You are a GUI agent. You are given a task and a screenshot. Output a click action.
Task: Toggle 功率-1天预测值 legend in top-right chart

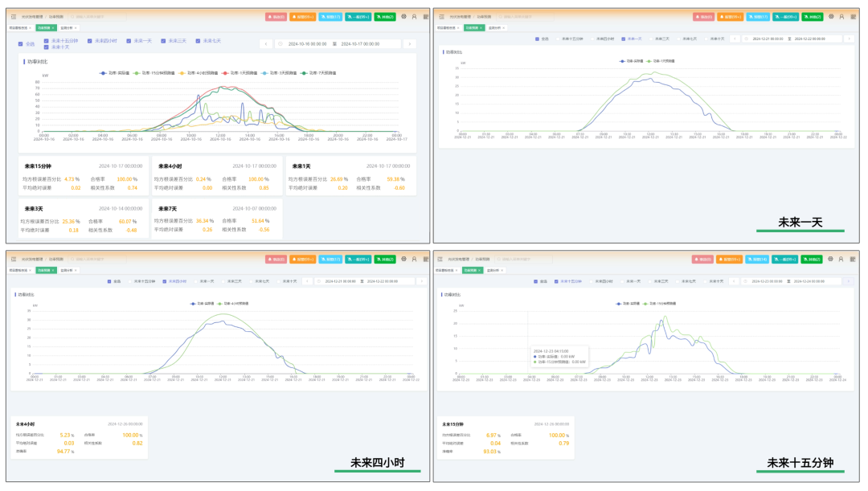coord(661,61)
